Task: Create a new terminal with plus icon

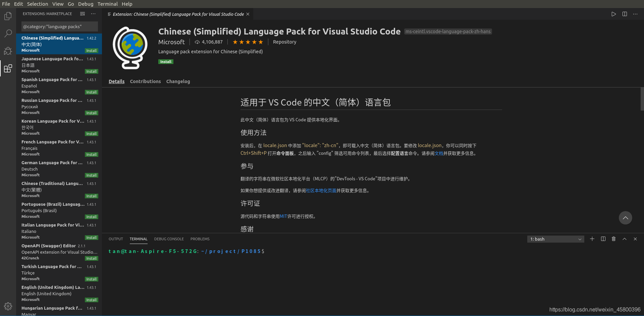Action: coord(592,239)
